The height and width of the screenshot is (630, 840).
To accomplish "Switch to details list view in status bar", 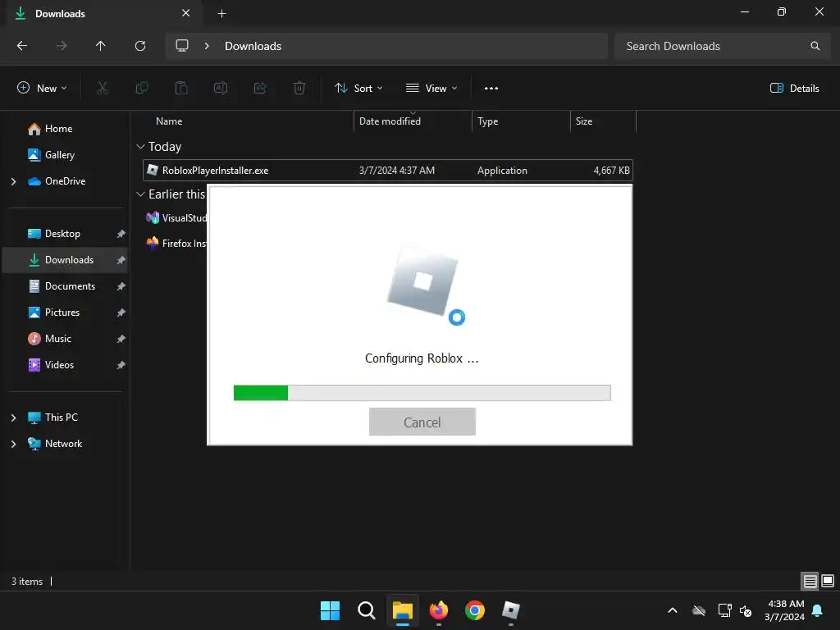I will tap(810, 581).
